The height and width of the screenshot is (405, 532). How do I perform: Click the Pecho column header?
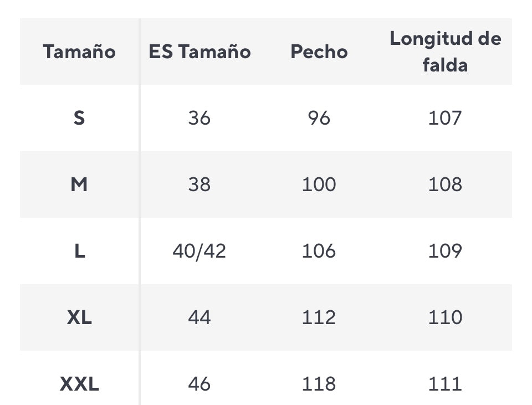(x=319, y=52)
